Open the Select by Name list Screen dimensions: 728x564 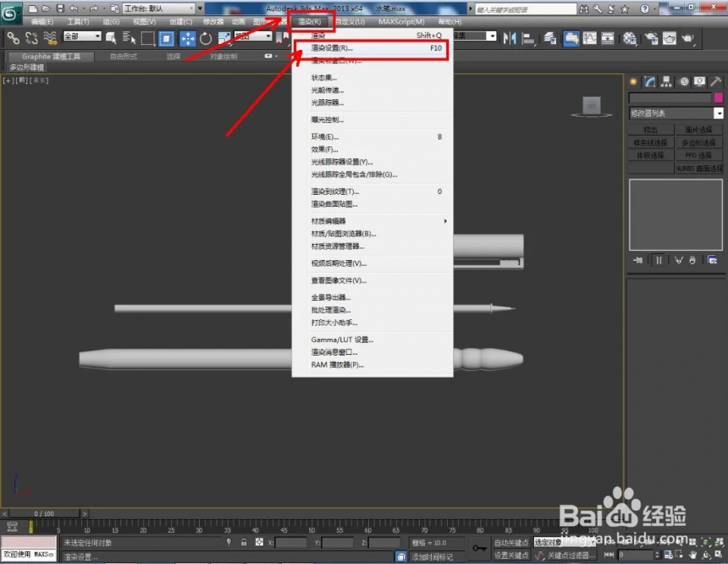(129, 38)
